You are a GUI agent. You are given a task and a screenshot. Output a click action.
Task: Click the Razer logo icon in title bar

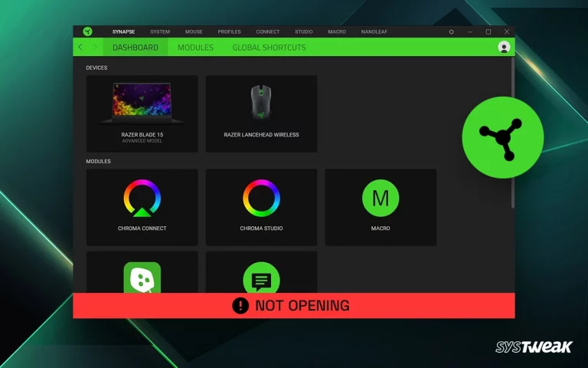87,31
